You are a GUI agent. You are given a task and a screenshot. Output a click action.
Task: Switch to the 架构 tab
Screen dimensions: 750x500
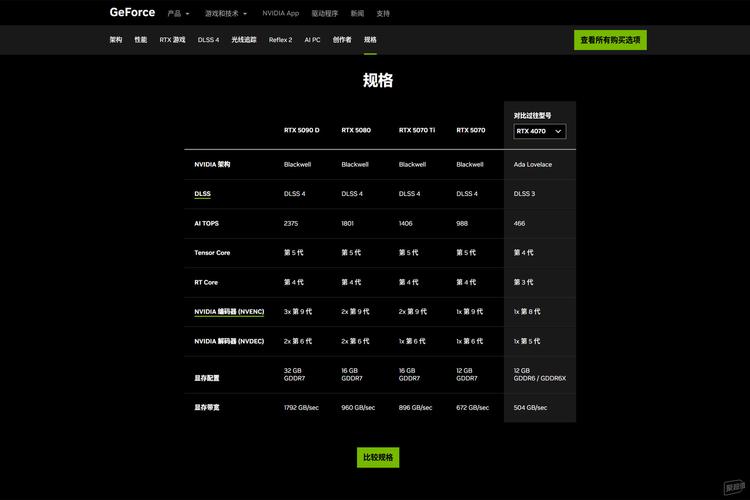point(116,40)
